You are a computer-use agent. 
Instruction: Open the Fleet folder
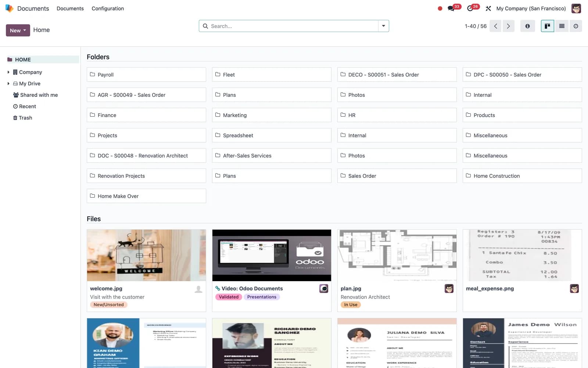[x=272, y=75]
